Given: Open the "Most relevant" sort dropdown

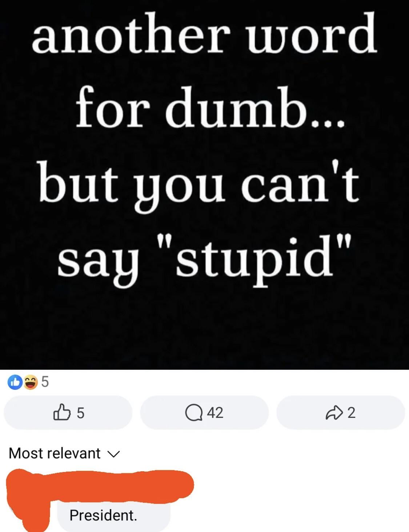Looking at the screenshot, I should 64,453.
